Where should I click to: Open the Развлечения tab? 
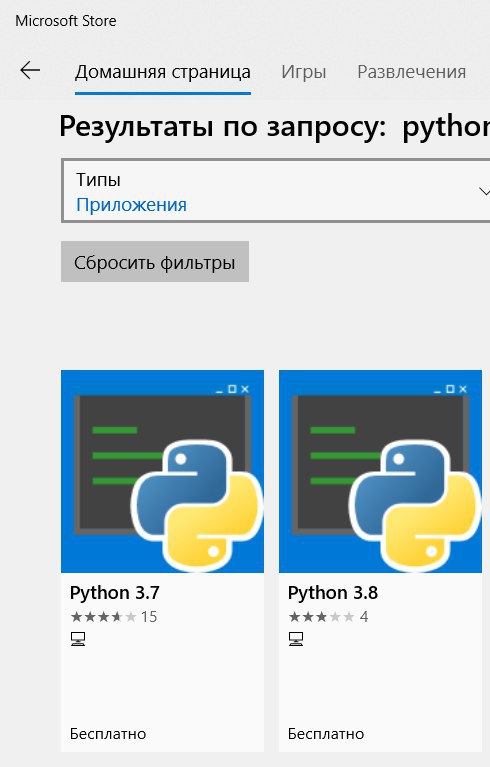click(x=411, y=72)
